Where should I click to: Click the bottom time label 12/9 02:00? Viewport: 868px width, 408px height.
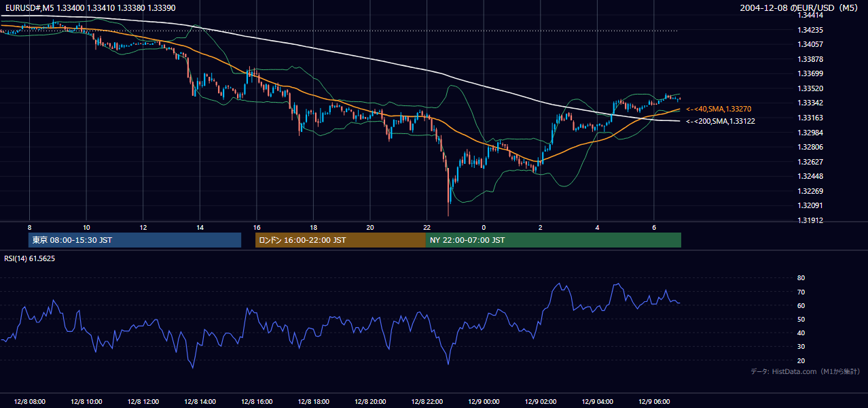[x=541, y=402]
